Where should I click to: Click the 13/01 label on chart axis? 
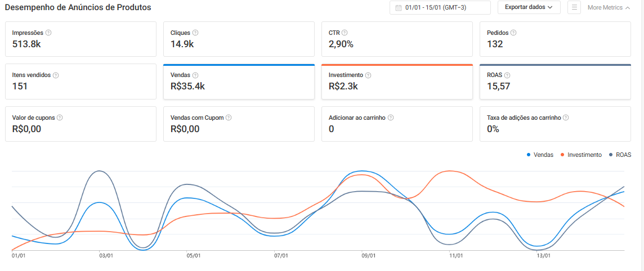click(544, 256)
